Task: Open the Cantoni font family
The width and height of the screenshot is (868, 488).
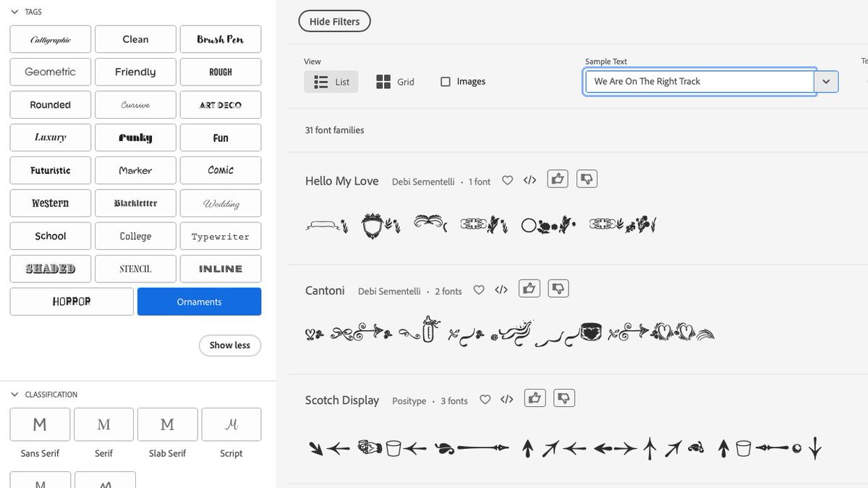Action: [325, 290]
